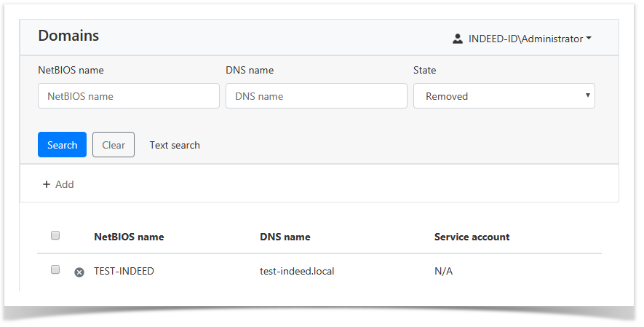Click the N/A service account value
The width and height of the screenshot is (644, 327).
(x=443, y=271)
